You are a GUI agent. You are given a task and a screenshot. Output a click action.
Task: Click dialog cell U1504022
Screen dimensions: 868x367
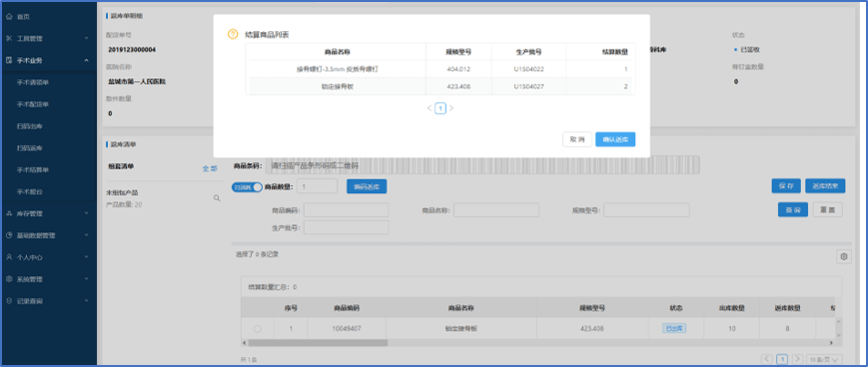pos(528,69)
